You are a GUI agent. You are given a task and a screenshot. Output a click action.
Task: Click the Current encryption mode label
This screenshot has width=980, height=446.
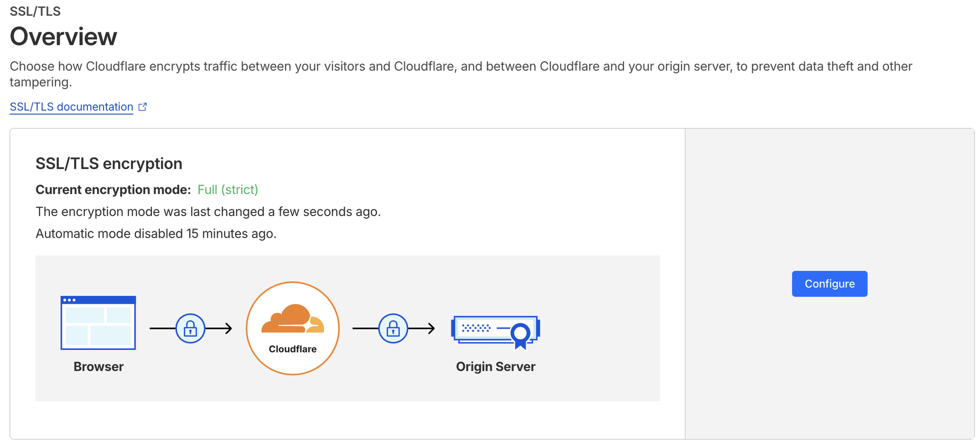coord(113,190)
